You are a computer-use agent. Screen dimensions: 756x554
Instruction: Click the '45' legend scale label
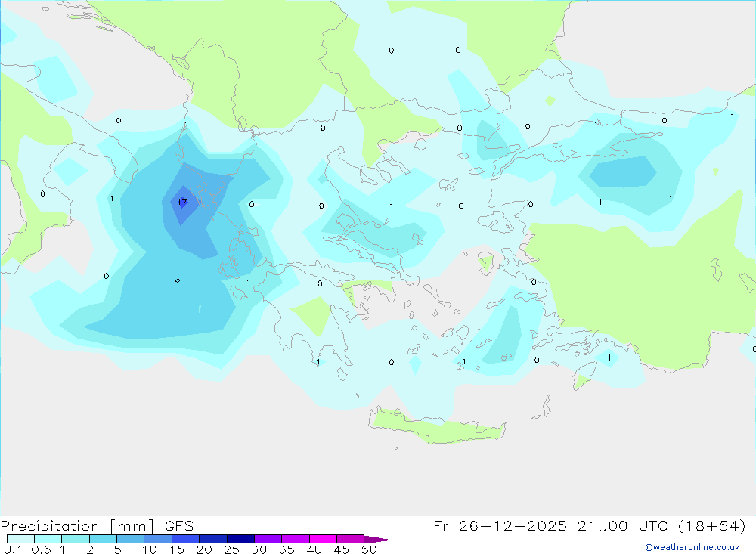point(342,549)
